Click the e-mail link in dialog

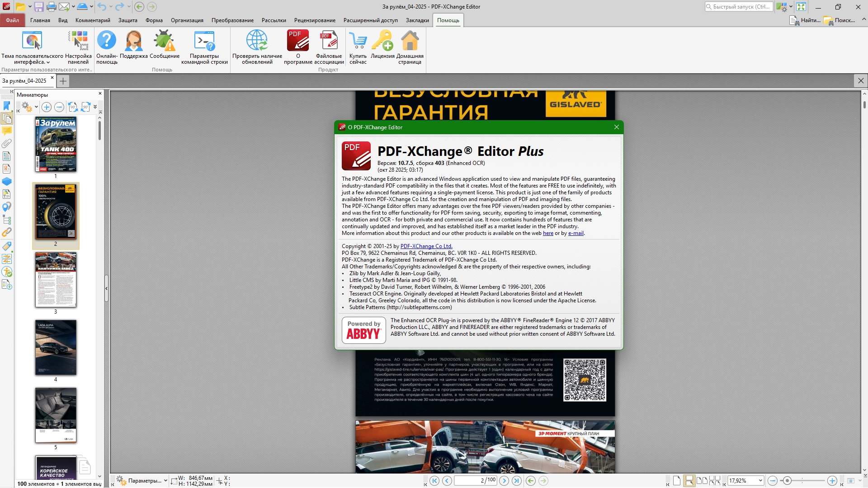coord(576,233)
